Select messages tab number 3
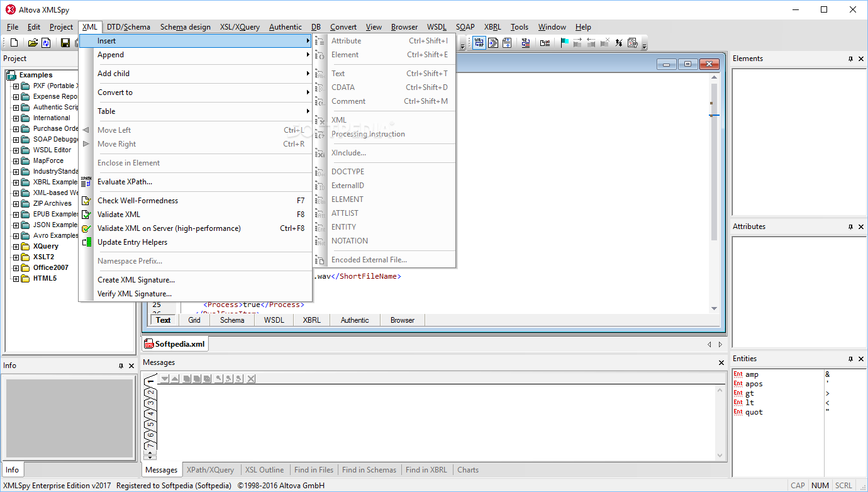 click(x=150, y=403)
